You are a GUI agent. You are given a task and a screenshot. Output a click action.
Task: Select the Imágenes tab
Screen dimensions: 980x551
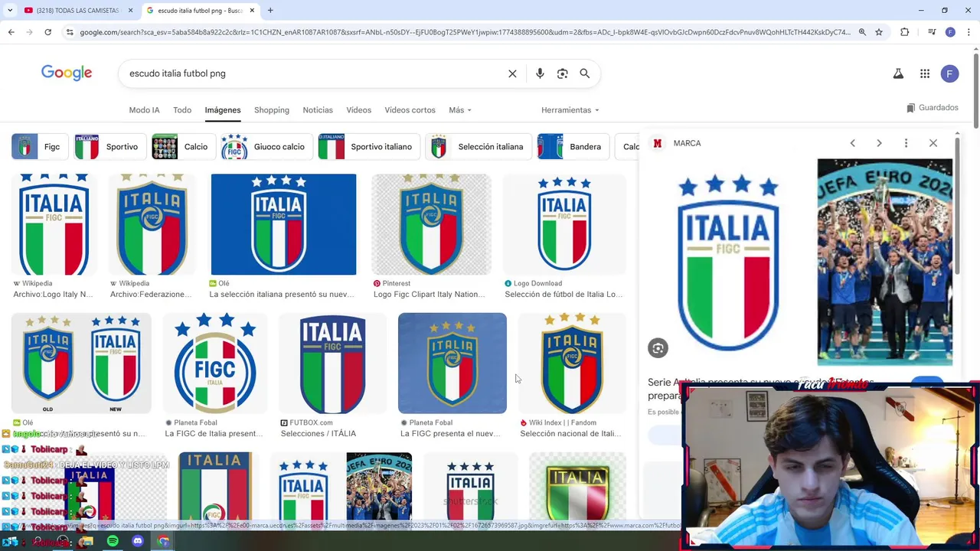point(223,110)
